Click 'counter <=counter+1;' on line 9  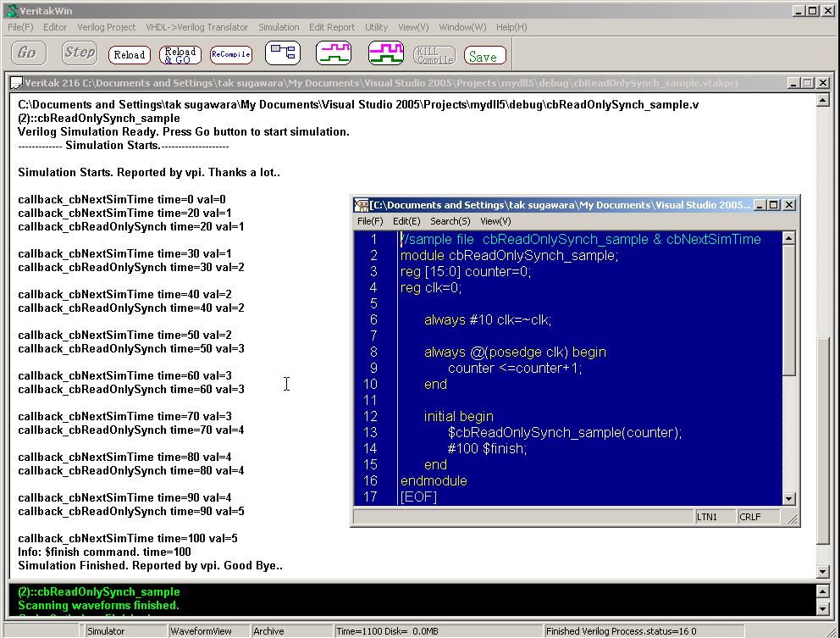(515, 368)
